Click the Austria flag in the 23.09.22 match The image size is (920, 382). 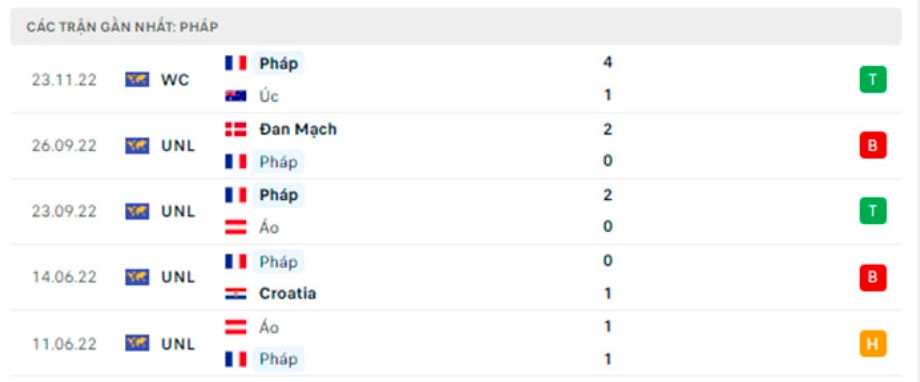tap(236, 227)
